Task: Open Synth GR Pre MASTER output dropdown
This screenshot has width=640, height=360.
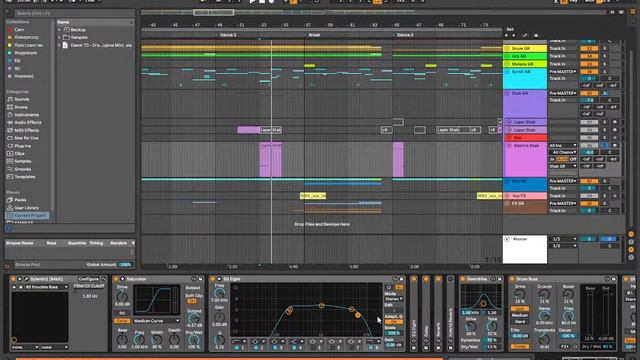Action: pyautogui.click(x=563, y=72)
